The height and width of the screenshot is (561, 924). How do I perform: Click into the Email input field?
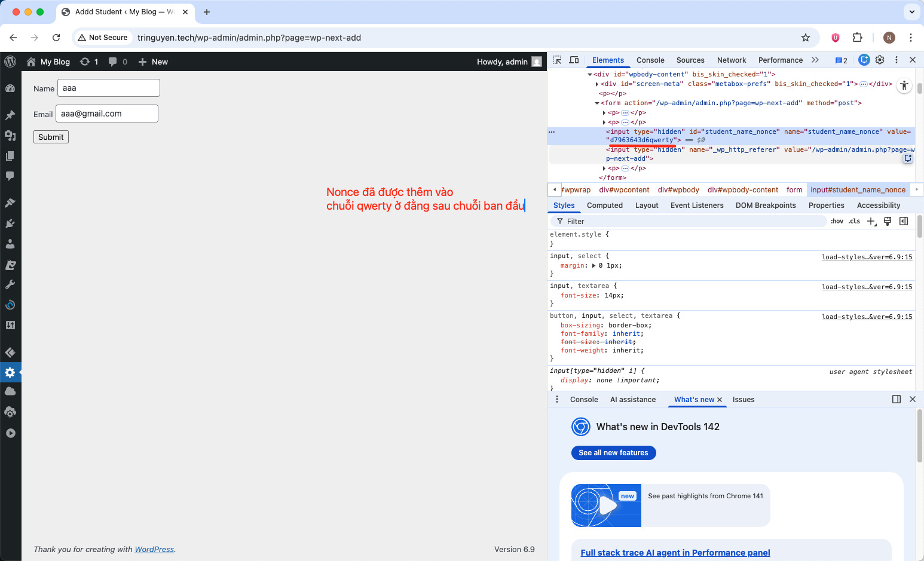[107, 114]
